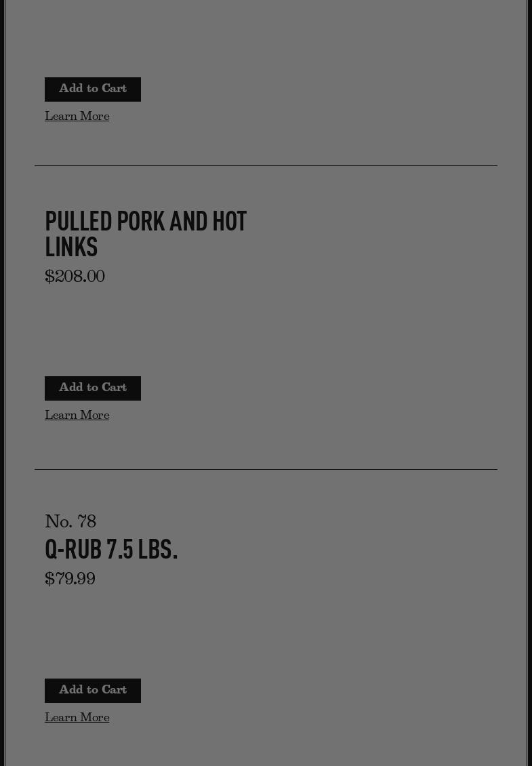Click the $79.99 price text

(70, 580)
